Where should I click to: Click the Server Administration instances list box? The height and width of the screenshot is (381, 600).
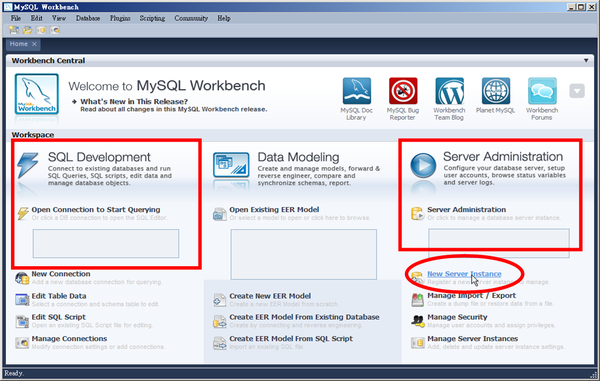499,243
